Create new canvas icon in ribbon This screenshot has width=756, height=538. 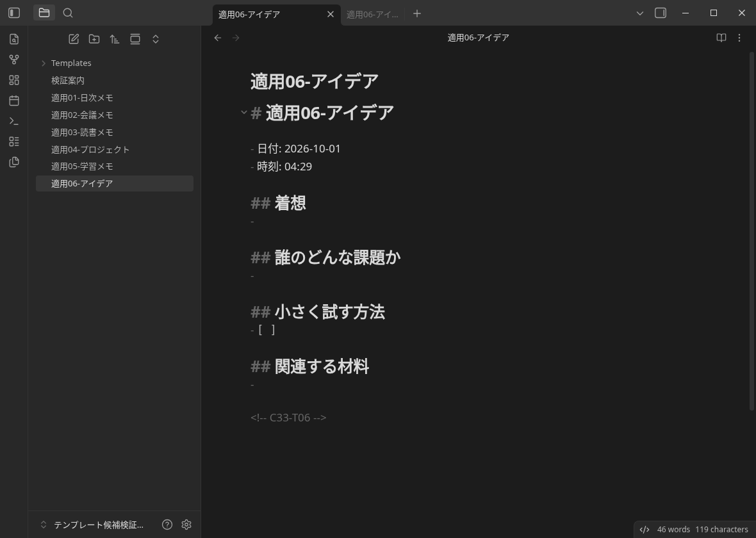click(x=14, y=80)
